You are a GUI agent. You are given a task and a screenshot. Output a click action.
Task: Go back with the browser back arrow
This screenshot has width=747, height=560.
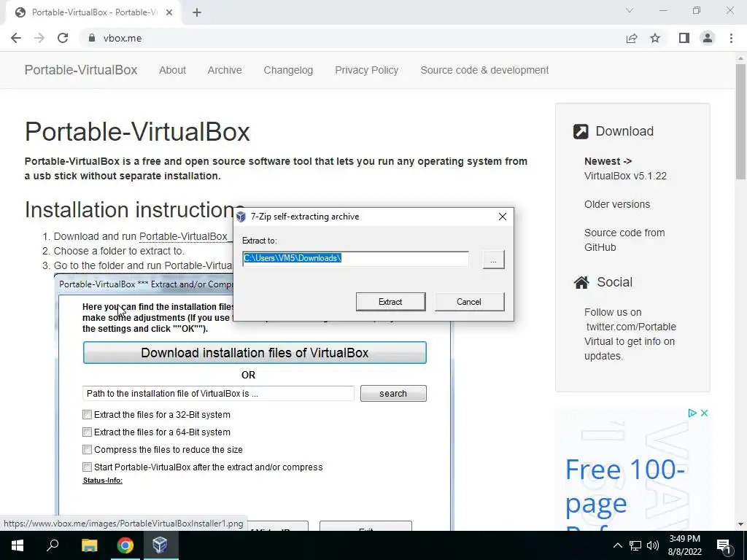(16, 38)
